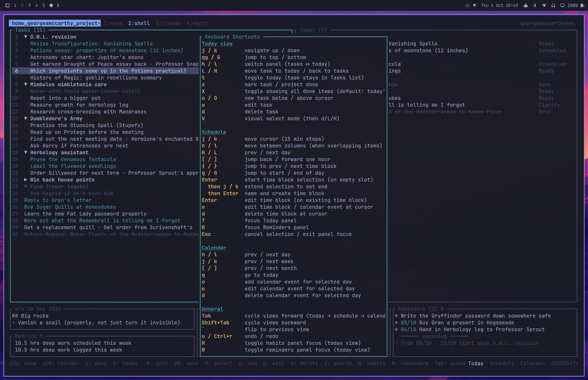Click the coffee cup icon in the top bar

click(475, 5)
